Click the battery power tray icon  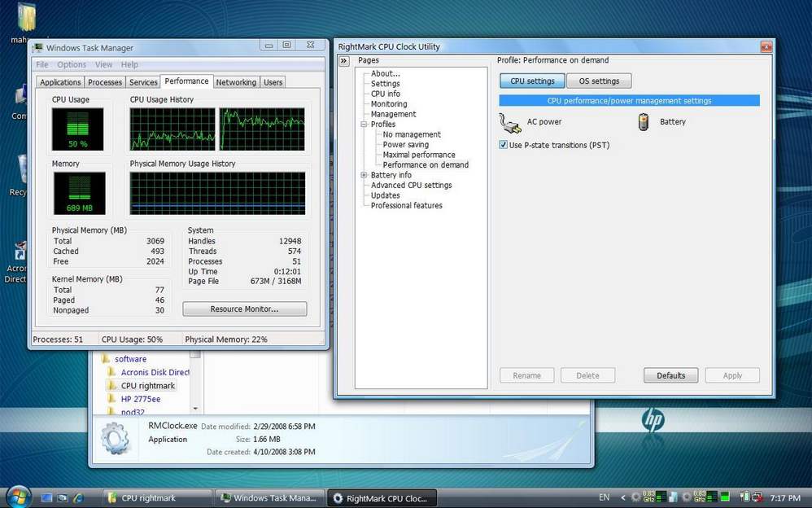(744, 497)
